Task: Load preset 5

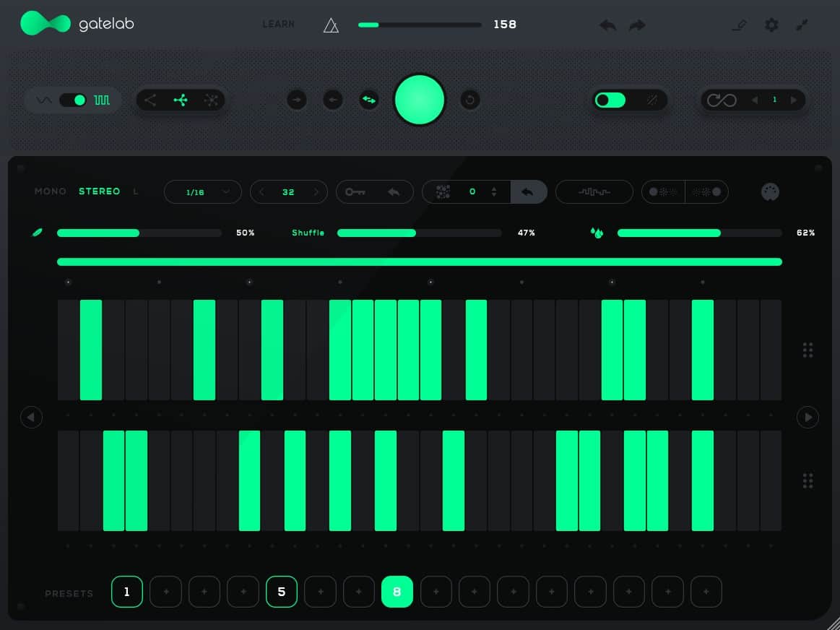Action: tap(281, 592)
